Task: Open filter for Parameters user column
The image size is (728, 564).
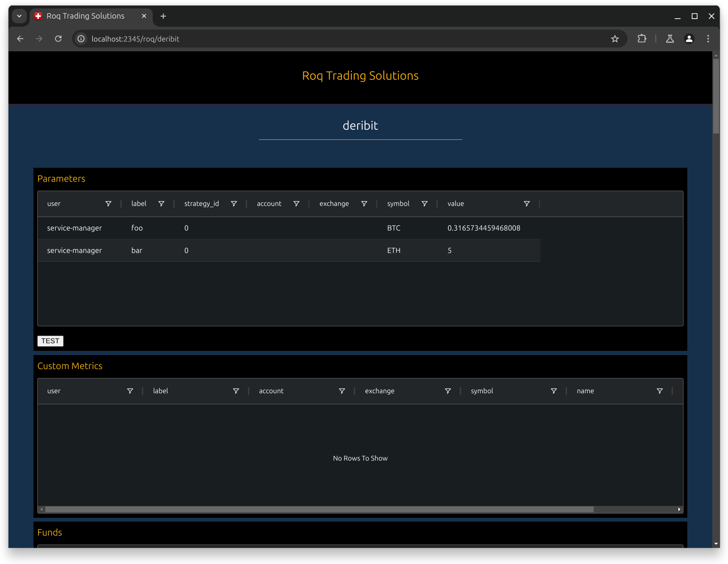Action: pos(108,204)
